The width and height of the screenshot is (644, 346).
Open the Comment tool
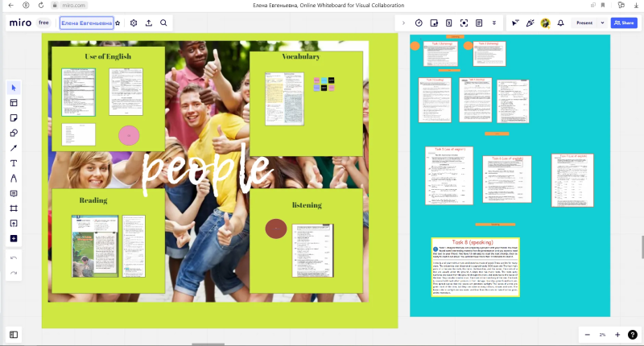[x=14, y=193]
